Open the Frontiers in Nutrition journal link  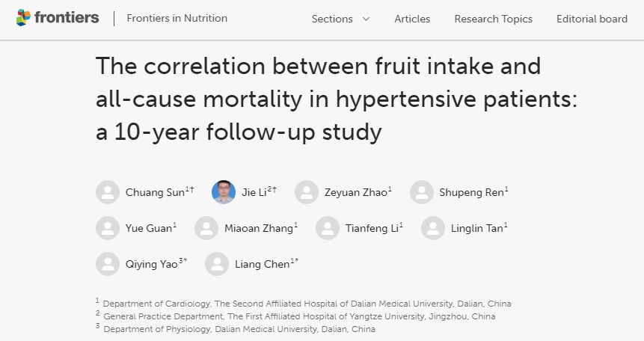tap(177, 18)
